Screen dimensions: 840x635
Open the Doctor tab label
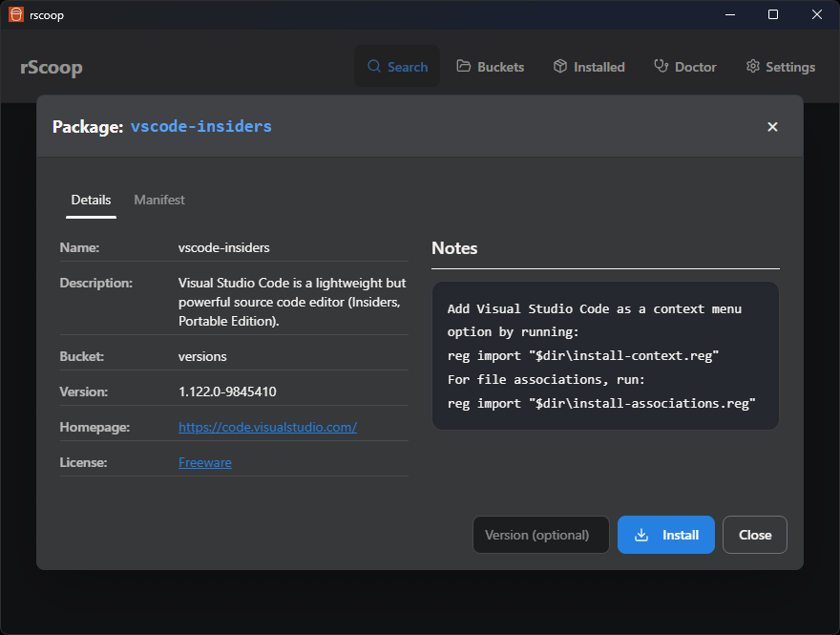pyautogui.click(x=695, y=67)
